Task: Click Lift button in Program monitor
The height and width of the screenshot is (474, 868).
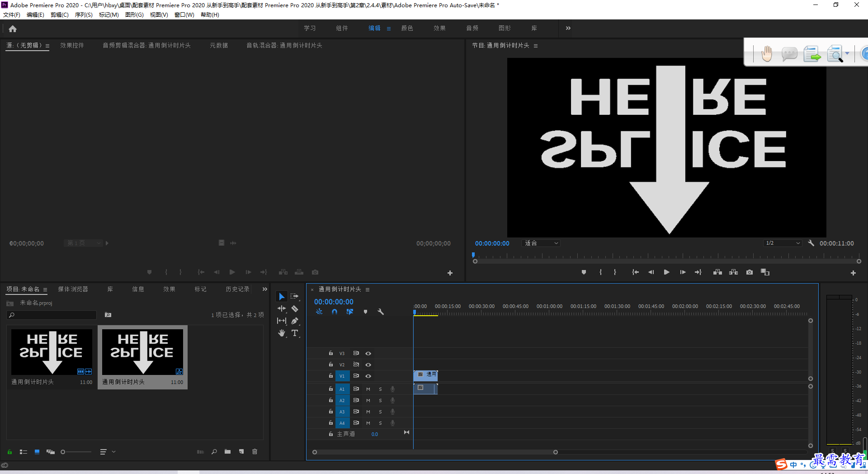Action: (x=717, y=272)
